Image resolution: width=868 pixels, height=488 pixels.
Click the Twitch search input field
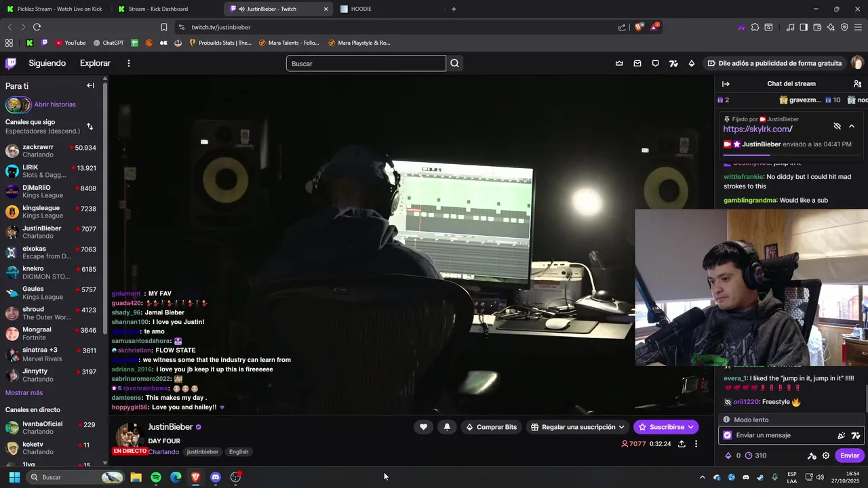click(x=366, y=63)
